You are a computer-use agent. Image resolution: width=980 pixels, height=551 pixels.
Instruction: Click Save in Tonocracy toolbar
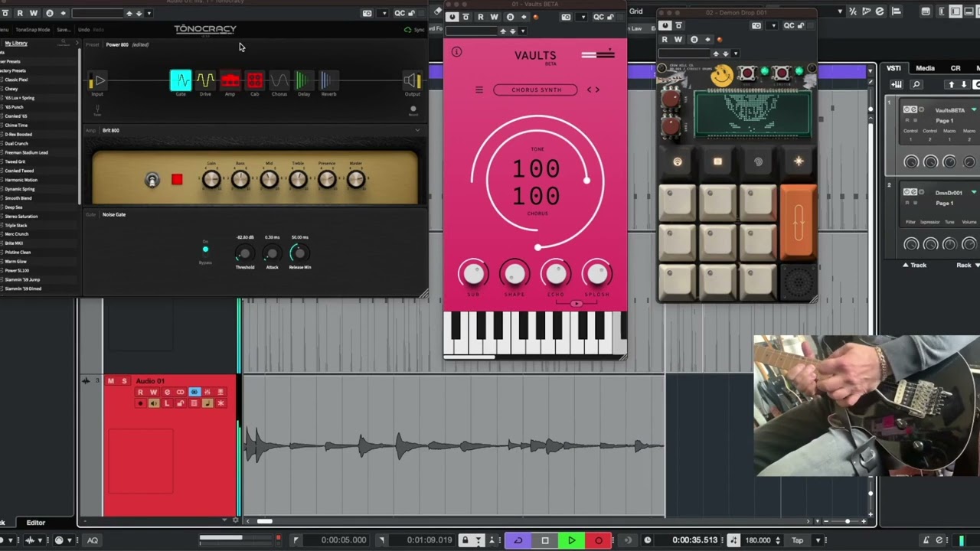pos(64,30)
